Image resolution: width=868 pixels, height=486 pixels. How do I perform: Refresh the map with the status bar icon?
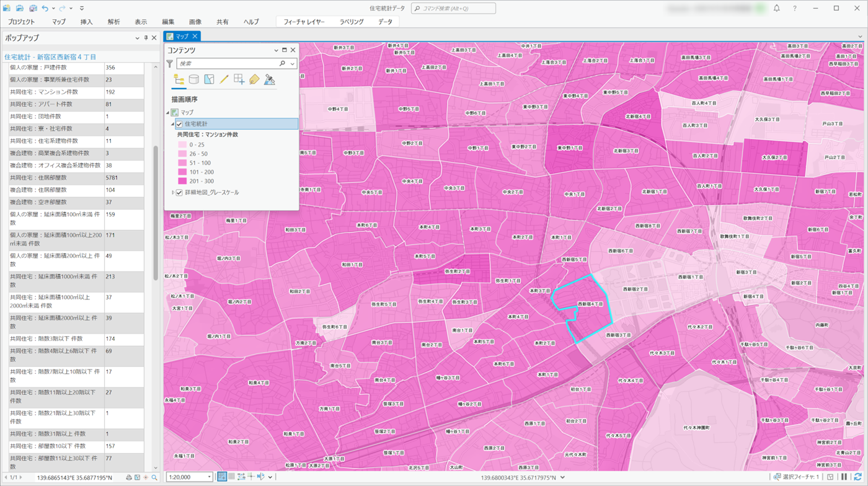tap(858, 477)
